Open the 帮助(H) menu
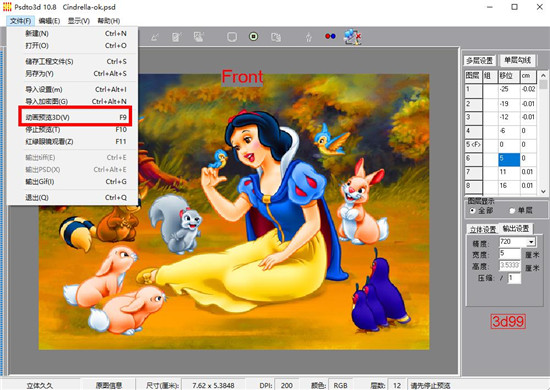Image resolution: width=550 pixels, height=390 pixels. point(109,21)
